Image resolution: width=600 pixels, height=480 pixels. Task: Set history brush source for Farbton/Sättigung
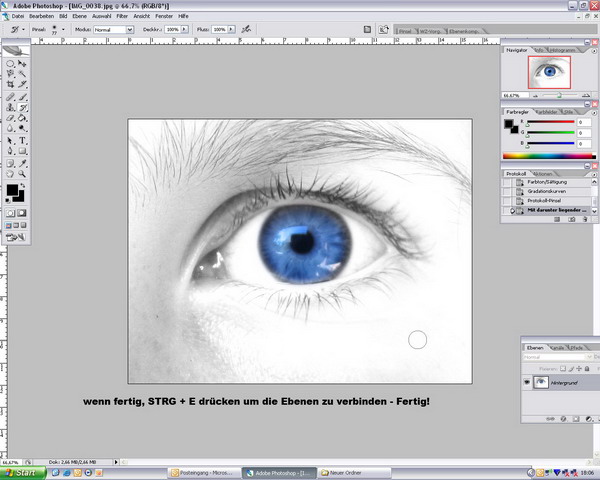tap(507, 182)
